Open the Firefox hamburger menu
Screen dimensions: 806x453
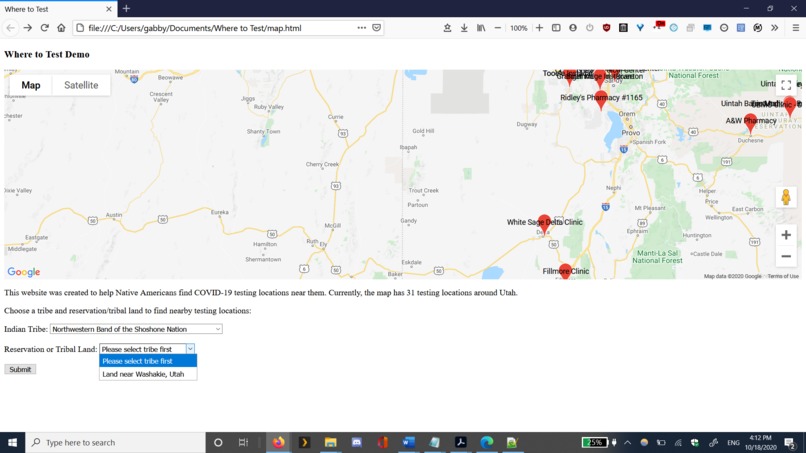pos(795,28)
